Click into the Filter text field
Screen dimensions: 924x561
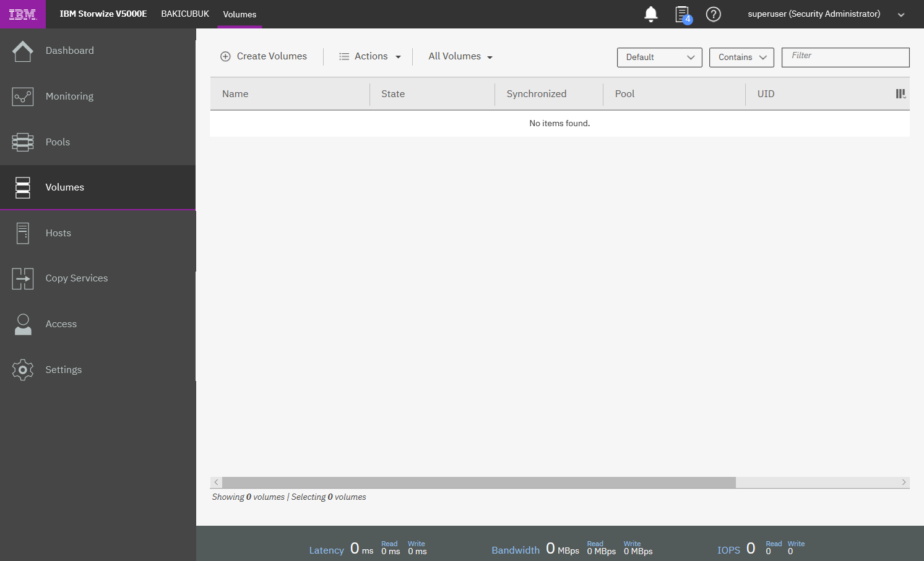click(x=845, y=57)
